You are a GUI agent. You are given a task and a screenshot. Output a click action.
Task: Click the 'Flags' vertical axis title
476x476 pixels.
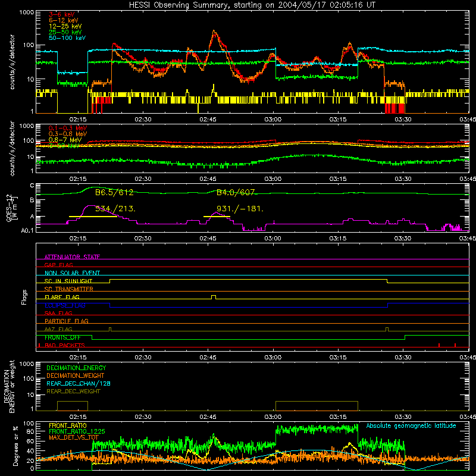24,297
